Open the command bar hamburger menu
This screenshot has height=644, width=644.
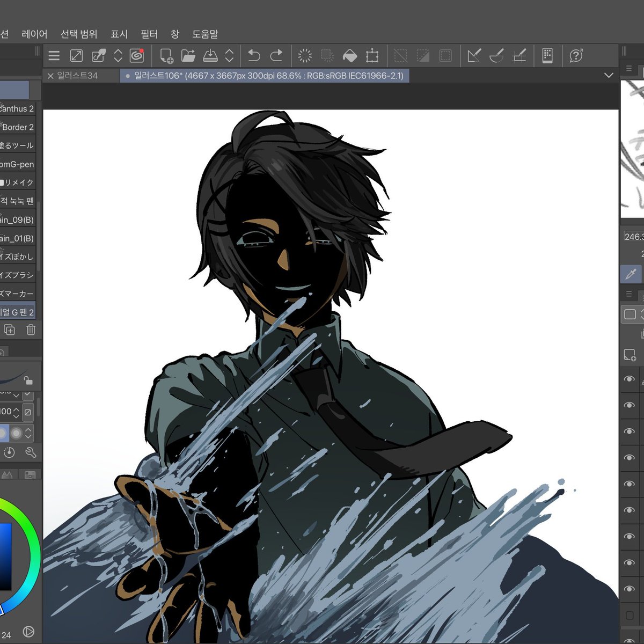pos(54,56)
